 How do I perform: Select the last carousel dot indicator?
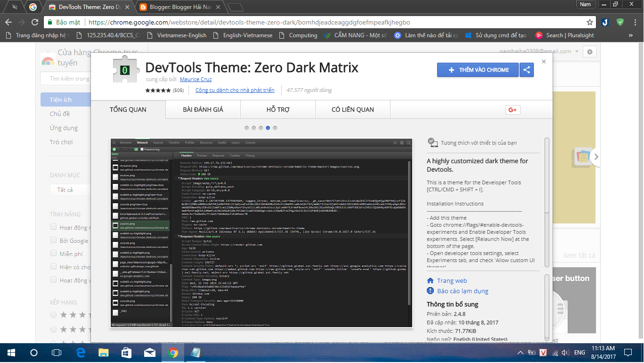[275, 128]
